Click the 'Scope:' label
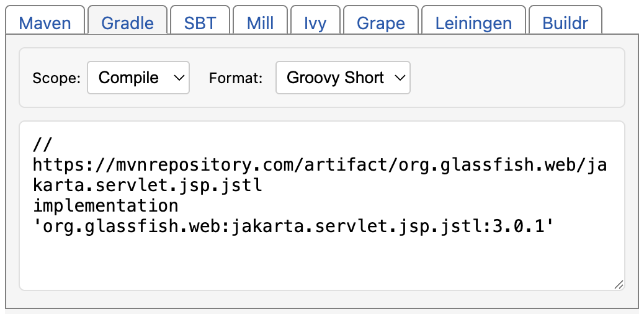This screenshot has height=314, width=644. tap(56, 78)
